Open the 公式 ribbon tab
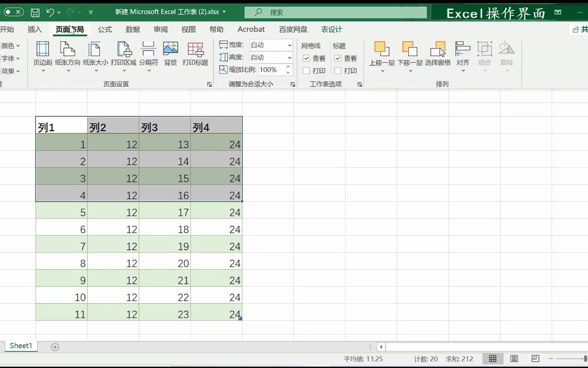 pyautogui.click(x=104, y=29)
